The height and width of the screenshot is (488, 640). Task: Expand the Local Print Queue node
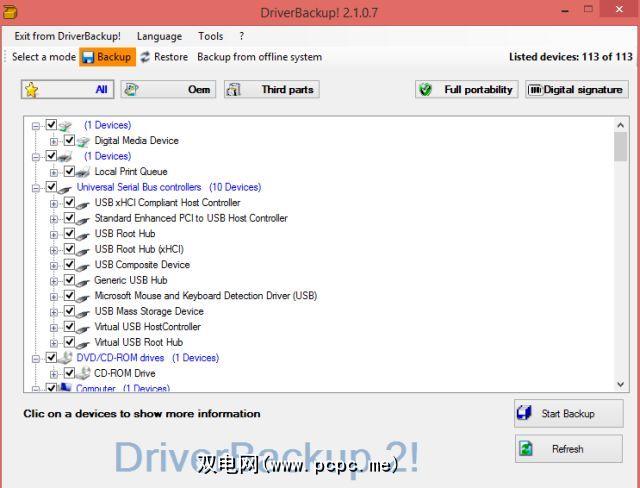[54, 173]
